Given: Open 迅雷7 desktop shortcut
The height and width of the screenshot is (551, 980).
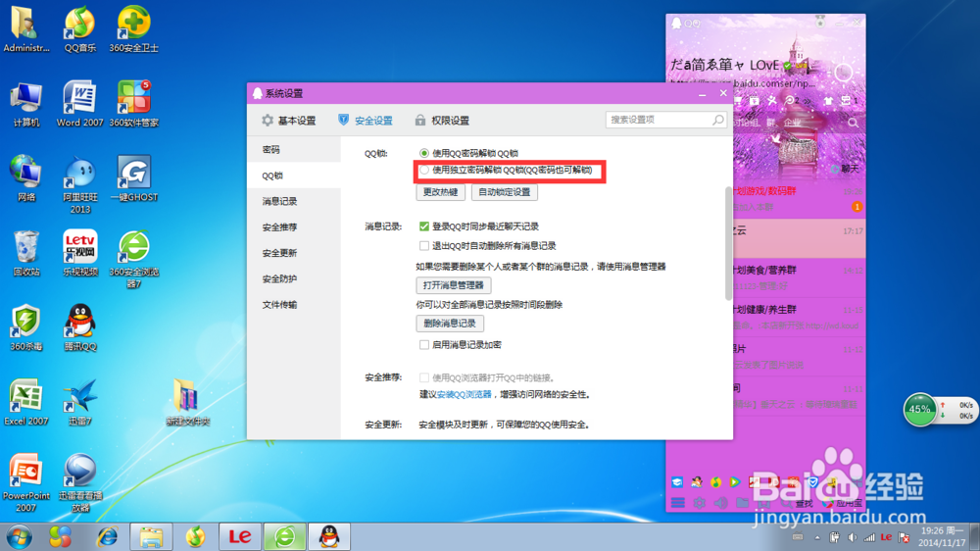Looking at the screenshot, I should point(80,403).
